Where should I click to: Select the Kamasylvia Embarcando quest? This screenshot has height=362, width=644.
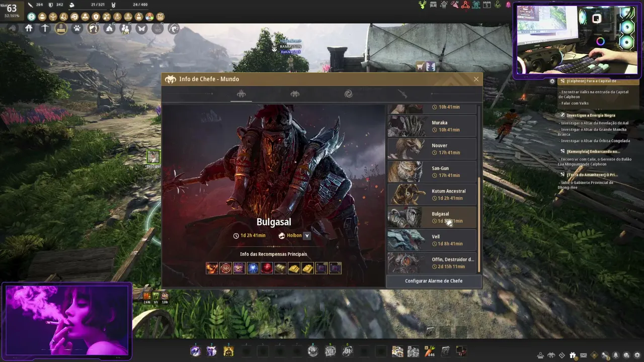593,151
